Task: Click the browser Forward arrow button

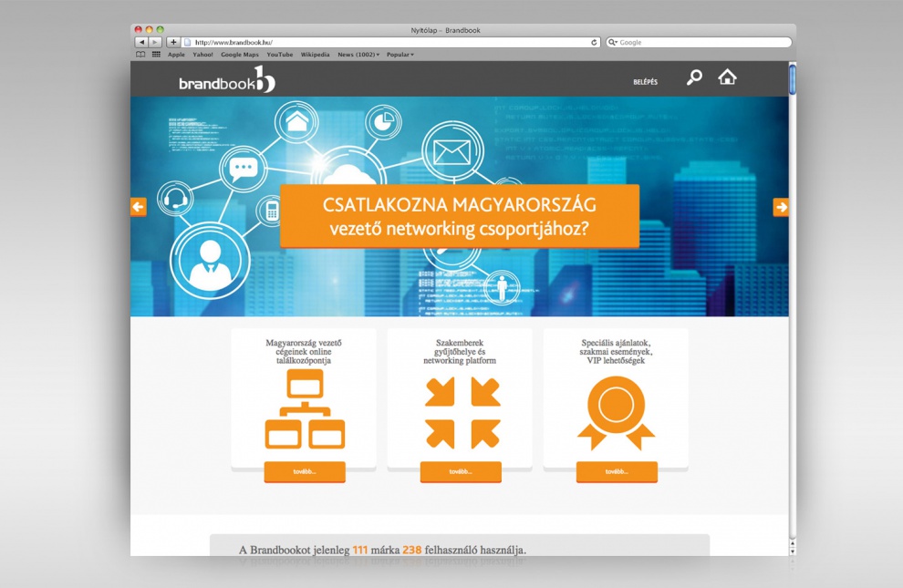Action: click(x=155, y=42)
